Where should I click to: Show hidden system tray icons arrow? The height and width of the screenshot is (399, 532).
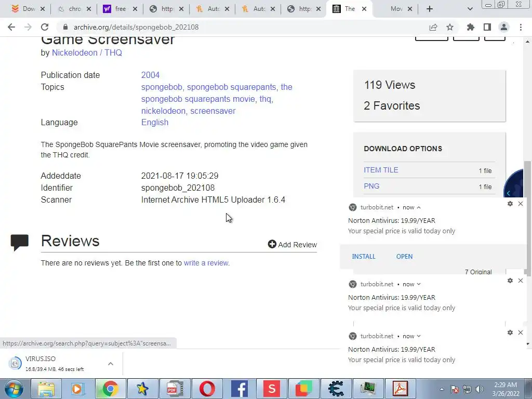[x=442, y=389]
